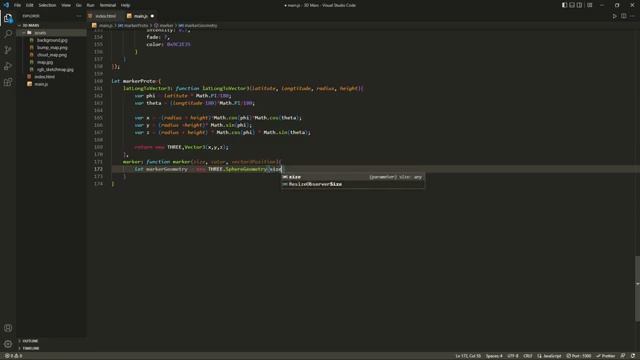
Task: Click the notifications bell in the status bar
Action: pos(633,356)
